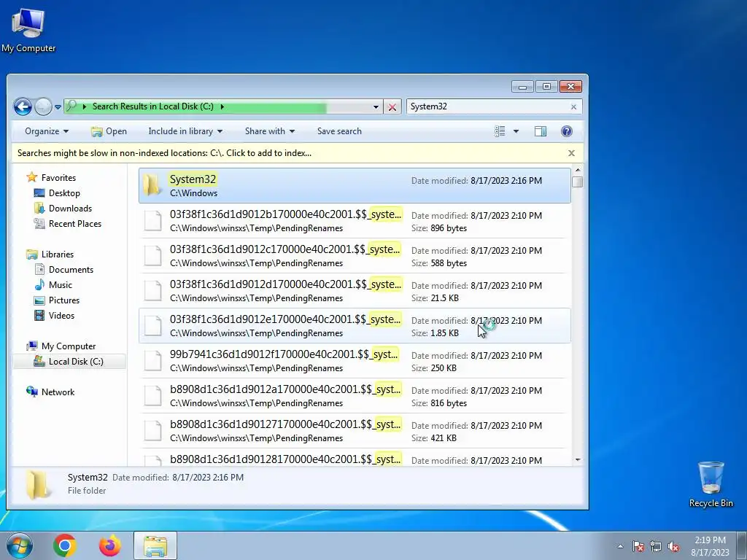Screen dimensions: 747x560
Task: Launch Firefox from the taskbar
Action: coord(110,545)
